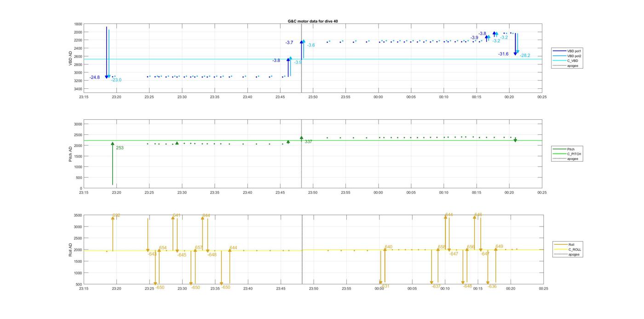Click the '640' roll data label
Screen dimensions: 644x319
point(389,247)
